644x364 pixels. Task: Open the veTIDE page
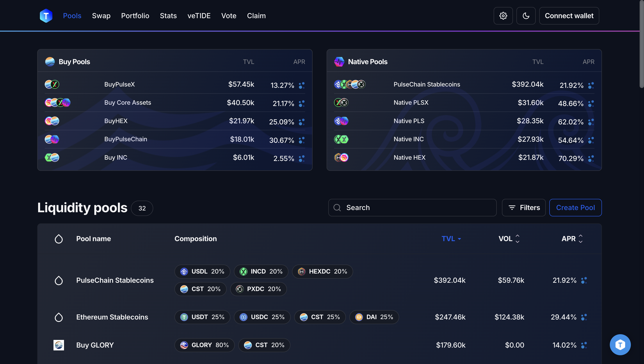pos(199,16)
